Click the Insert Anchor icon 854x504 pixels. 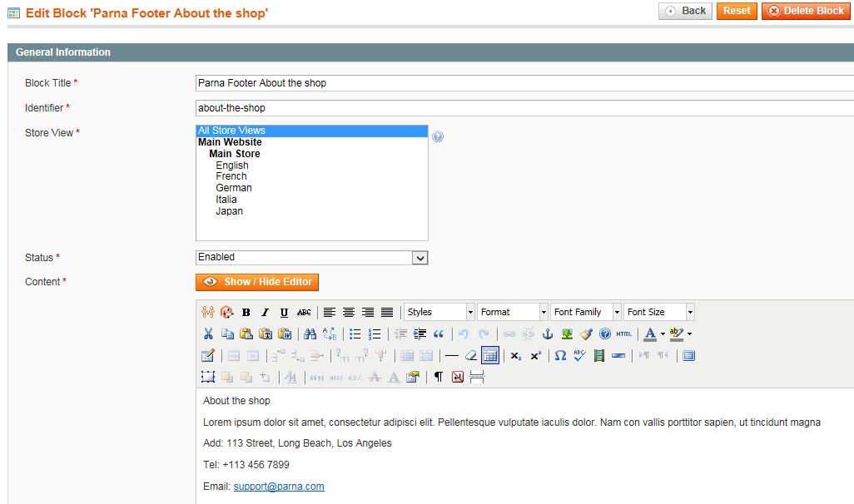tap(548, 334)
